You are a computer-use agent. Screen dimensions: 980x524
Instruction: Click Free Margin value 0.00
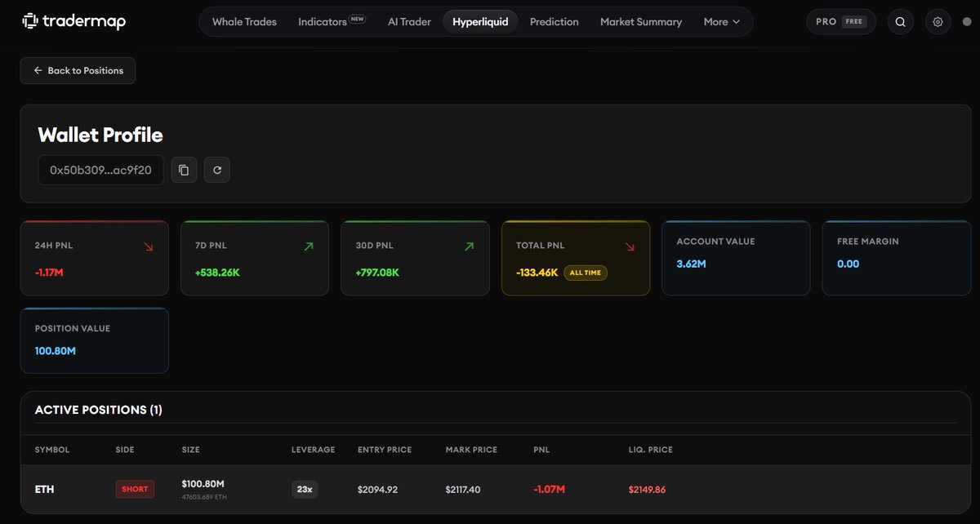[848, 264]
